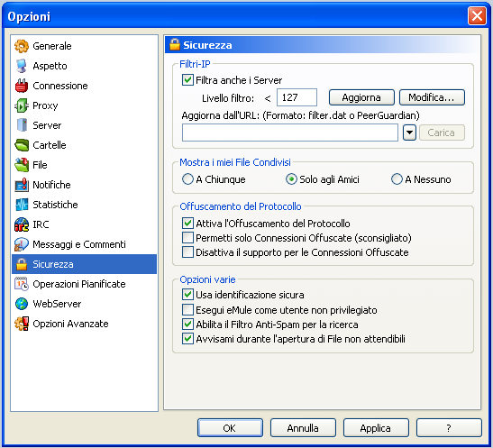
Task: Expand the IP filter URL dropdown
Action: [409, 133]
